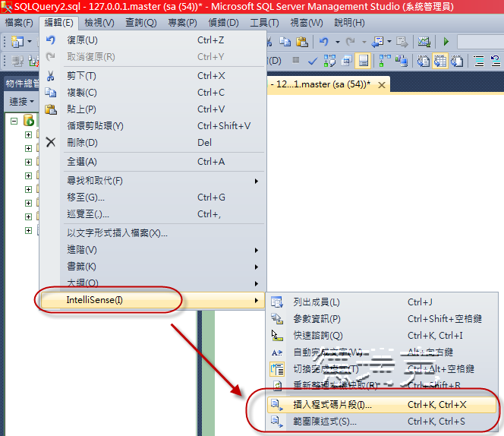This screenshot has width=504, height=436.
Task: Open the Undo history dropdown arrow
Action: coord(338,42)
